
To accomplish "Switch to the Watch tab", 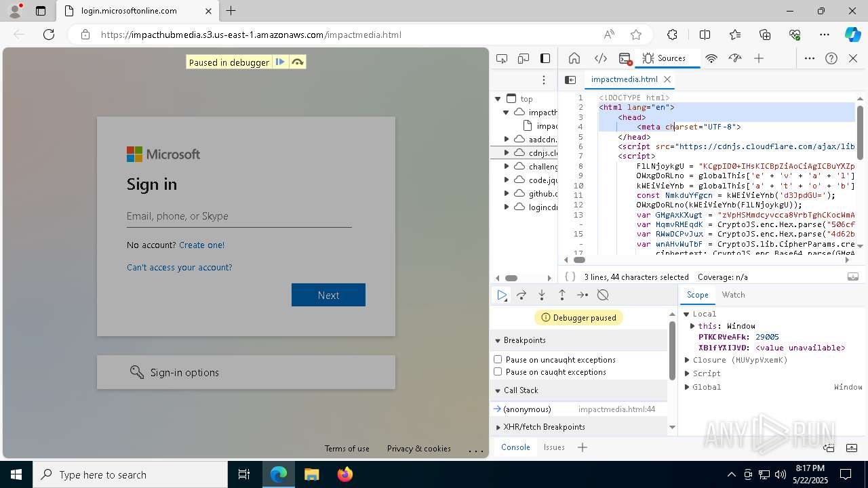I will (x=733, y=295).
